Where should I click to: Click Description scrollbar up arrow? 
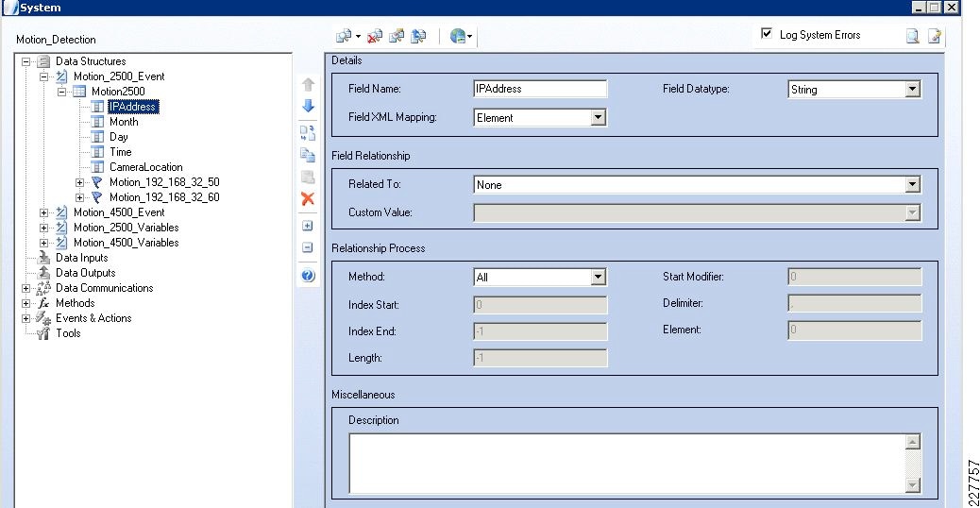click(913, 441)
